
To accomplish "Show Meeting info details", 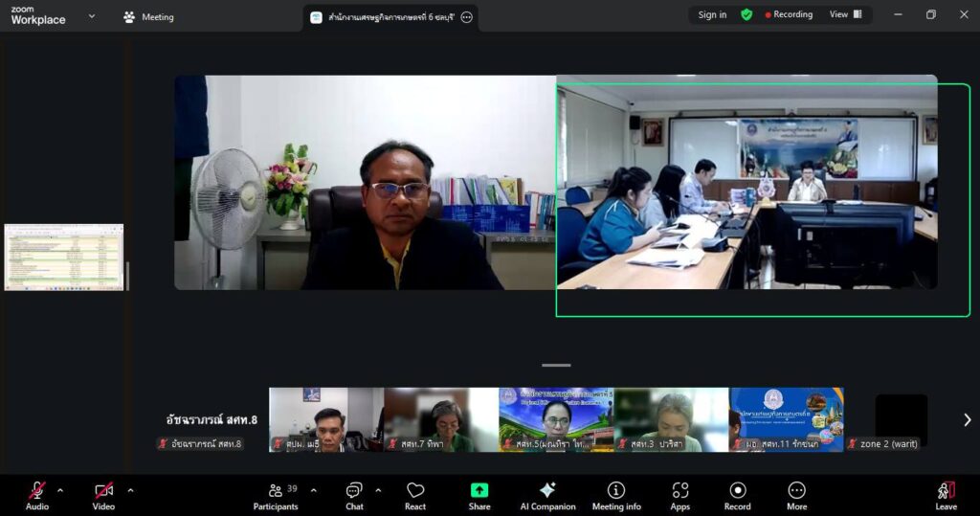I will tap(616, 495).
